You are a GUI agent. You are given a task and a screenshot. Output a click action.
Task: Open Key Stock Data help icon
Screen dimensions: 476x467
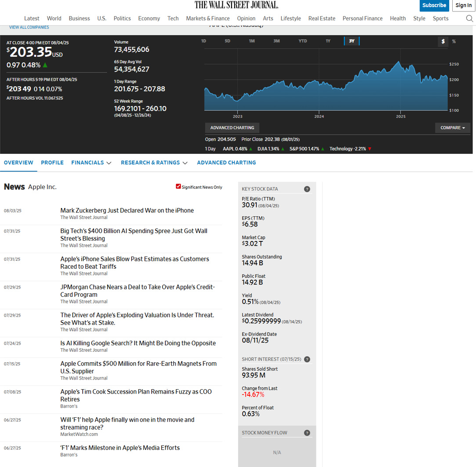tap(307, 189)
